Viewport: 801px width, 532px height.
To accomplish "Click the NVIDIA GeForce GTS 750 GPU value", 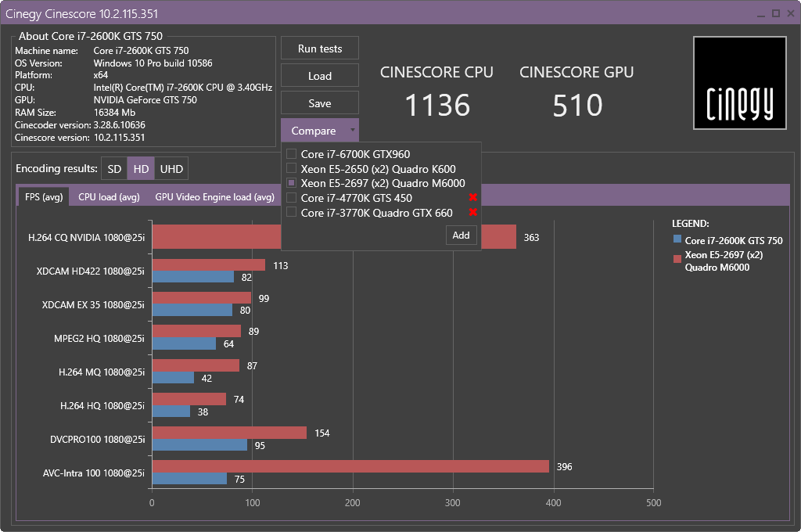I will click(145, 100).
